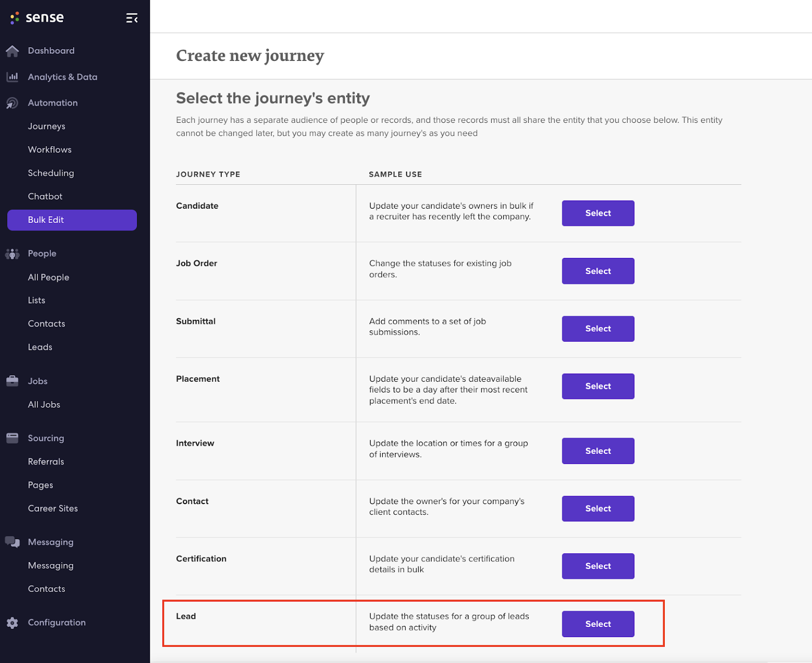This screenshot has height=663, width=812.
Task: Click the Analytics & Data chart icon
Action: pyautogui.click(x=12, y=77)
